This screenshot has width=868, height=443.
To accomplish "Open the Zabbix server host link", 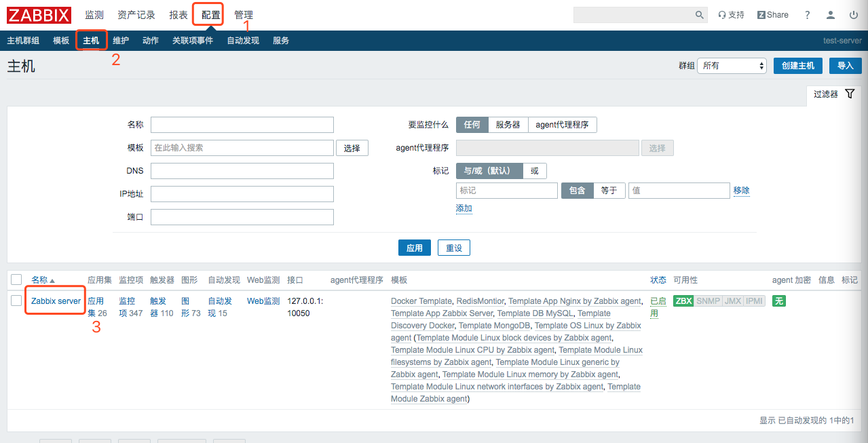I will pos(56,301).
